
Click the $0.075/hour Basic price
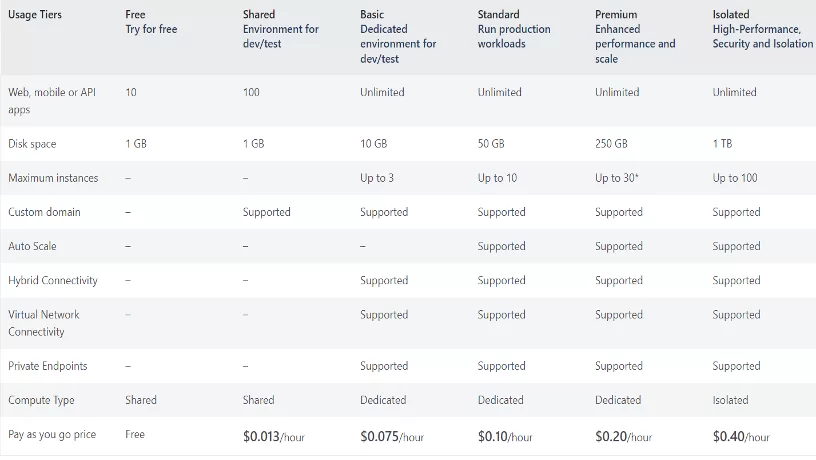point(392,436)
